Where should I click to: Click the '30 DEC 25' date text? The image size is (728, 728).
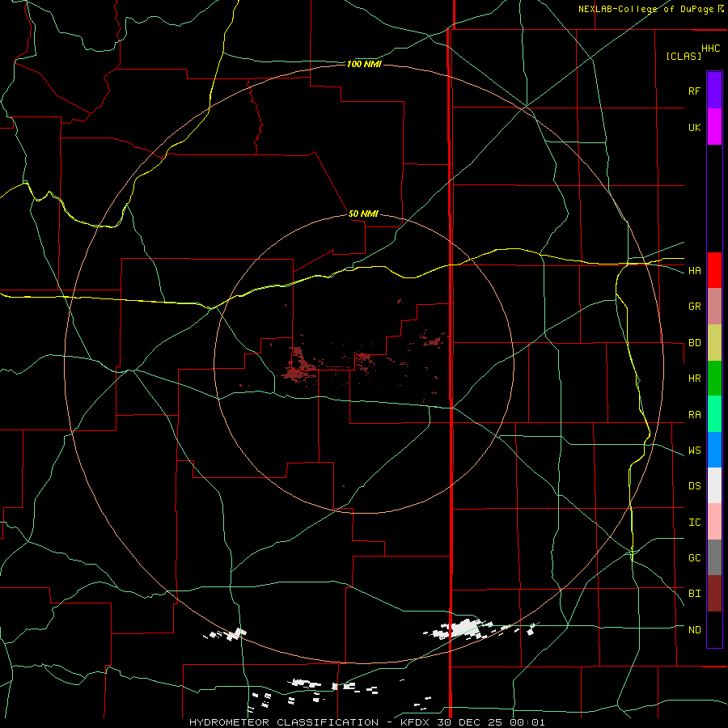tap(469, 722)
